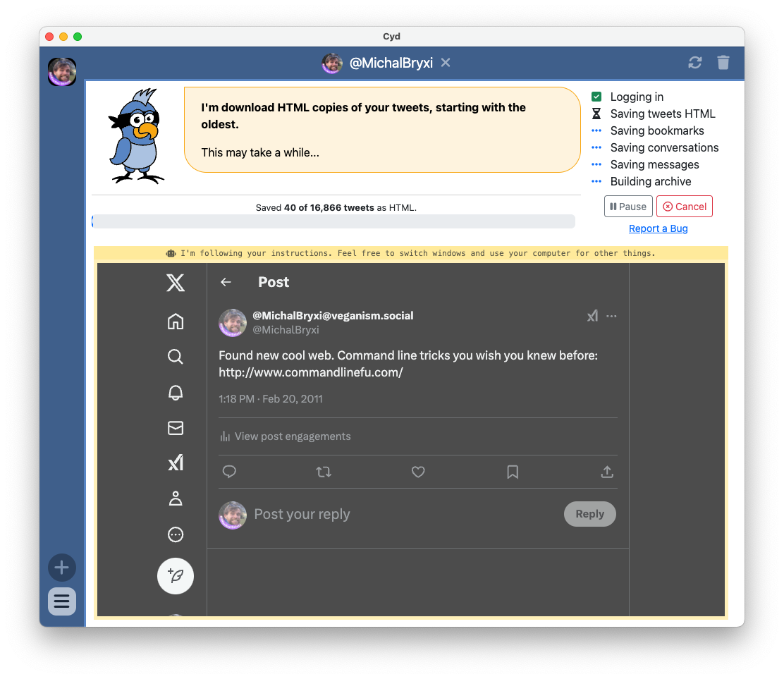Click the trash icon in Cyd header
784x679 pixels.
point(723,63)
